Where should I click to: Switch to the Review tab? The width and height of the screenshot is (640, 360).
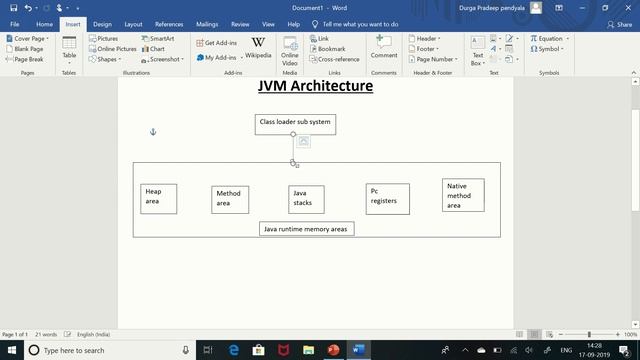(240, 24)
